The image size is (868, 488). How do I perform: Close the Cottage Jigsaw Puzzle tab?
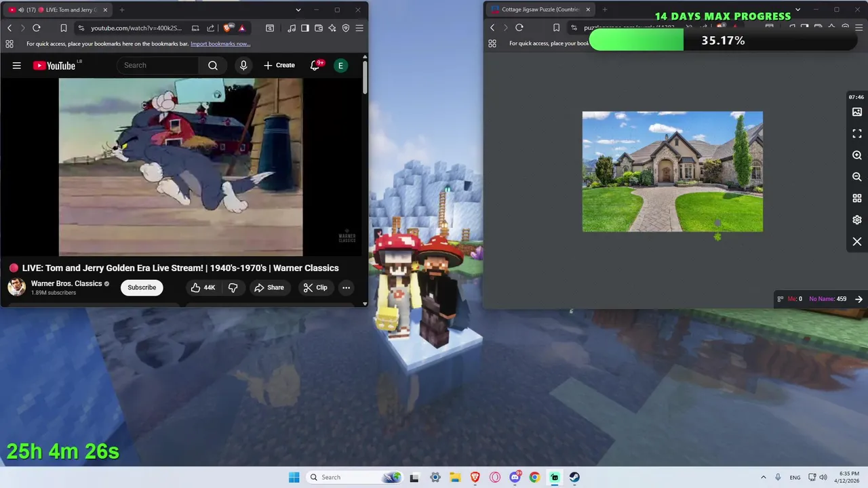[588, 9]
